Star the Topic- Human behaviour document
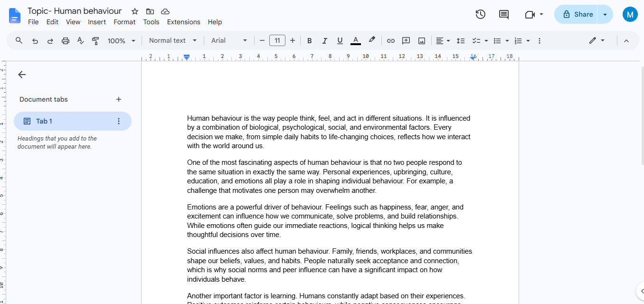The width and height of the screenshot is (644, 304). (135, 11)
